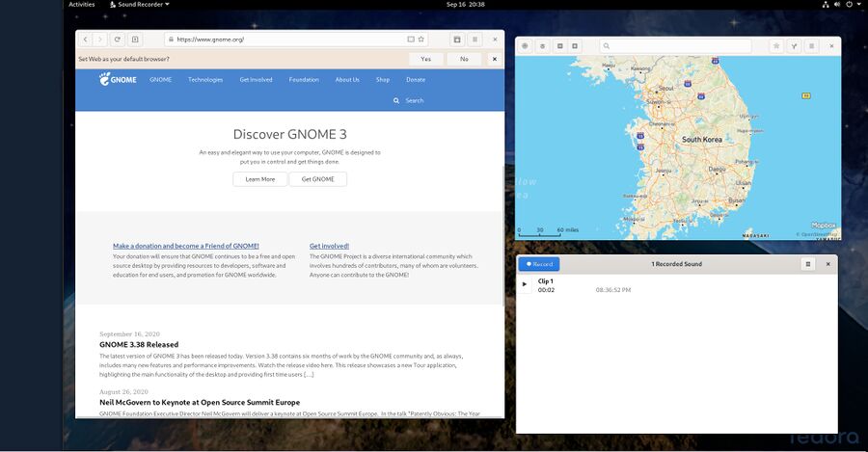Click the Get GNOME button

click(x=317, y=179)
